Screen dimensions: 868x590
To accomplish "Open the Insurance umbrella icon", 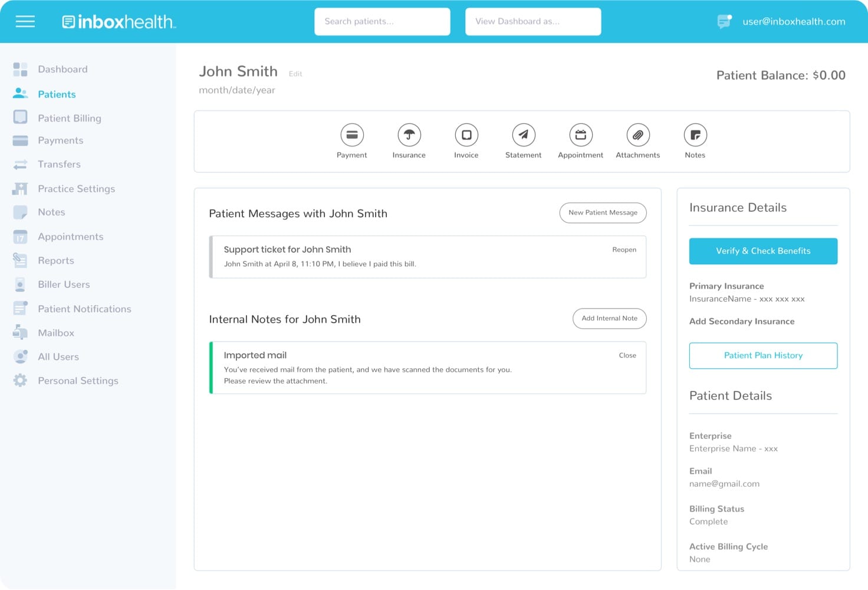I will (409, 135).
